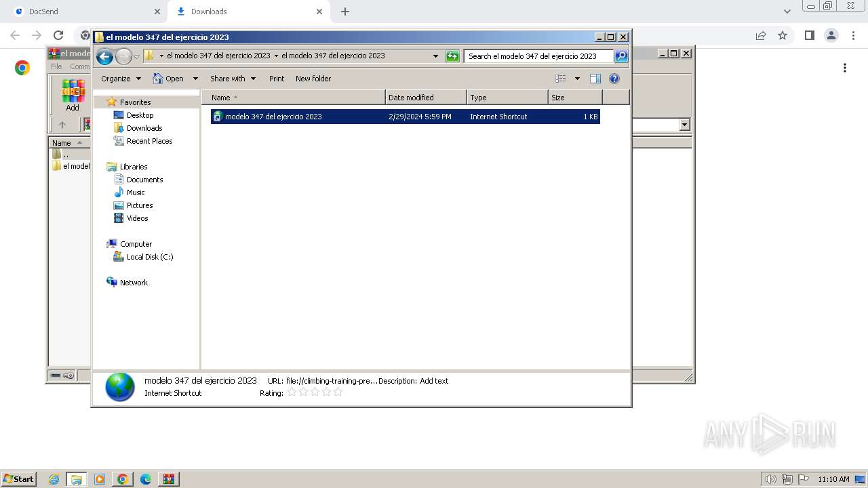
Task: Reload the Chrome page
Action: pos(58,35)
